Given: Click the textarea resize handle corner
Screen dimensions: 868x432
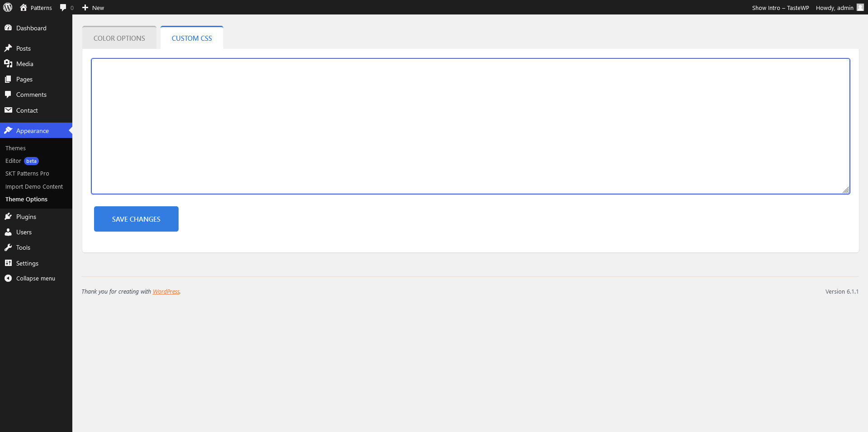Looking at the screenshot, I should [846, 190].
